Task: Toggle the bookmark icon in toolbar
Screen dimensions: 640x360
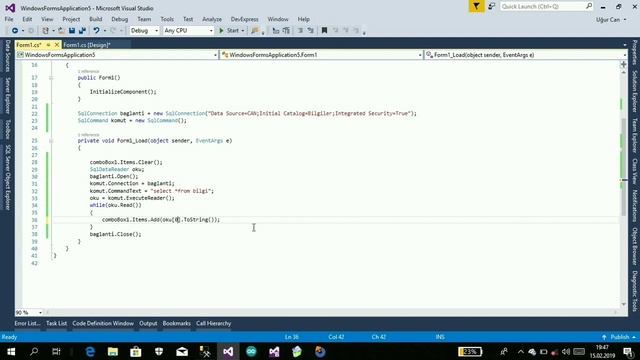Action: pyautogui.click(x=324, y=31)
